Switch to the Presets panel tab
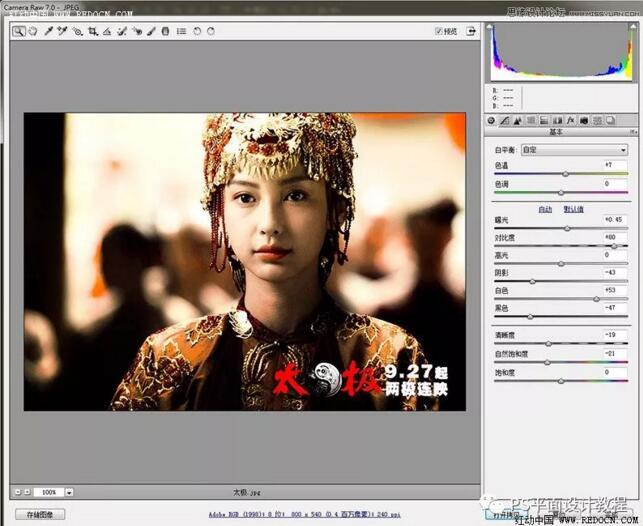 click(597, 121)
